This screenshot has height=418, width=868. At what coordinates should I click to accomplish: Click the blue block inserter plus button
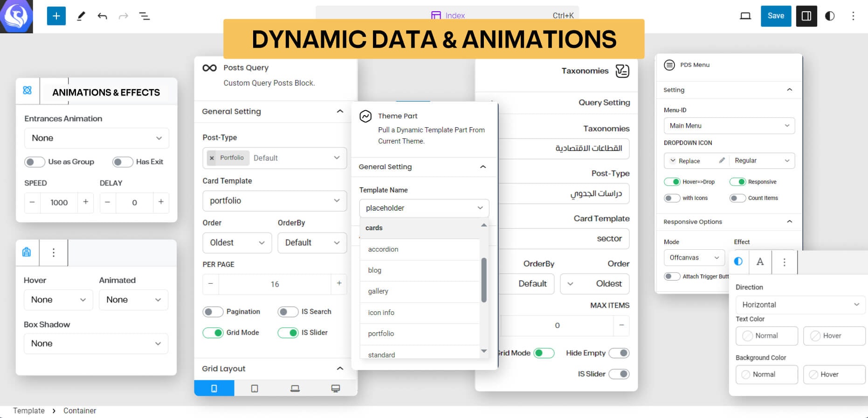coord(56,16)
